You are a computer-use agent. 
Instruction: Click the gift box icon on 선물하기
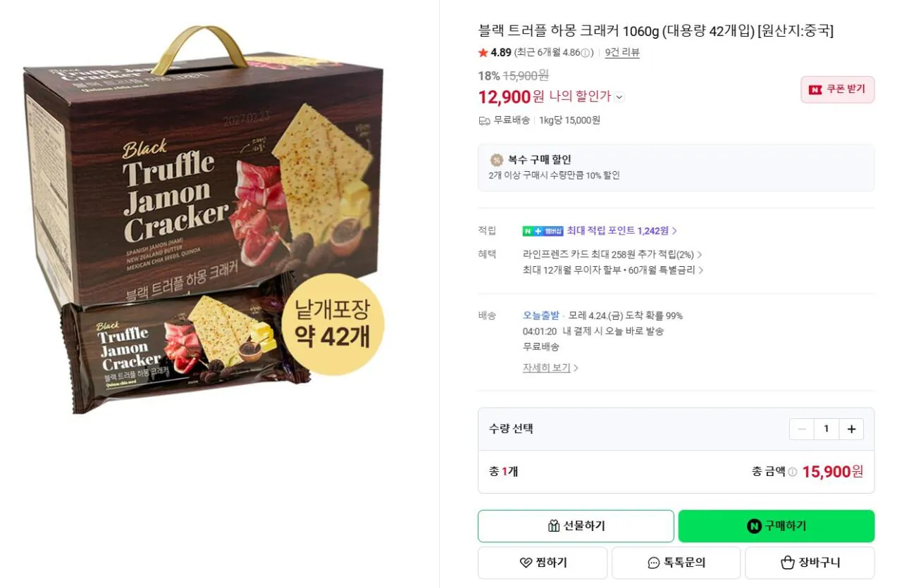coord(553,526)
